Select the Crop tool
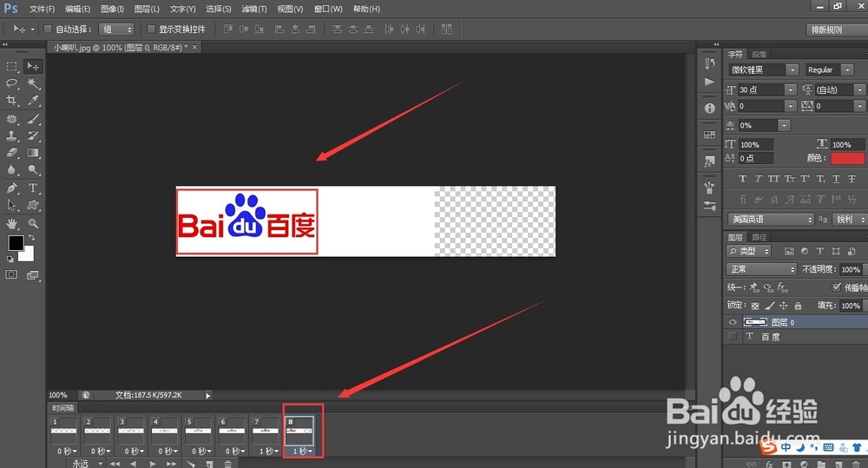Image resolution: width=868 pixels, height=468 pixels. [11, 100]
